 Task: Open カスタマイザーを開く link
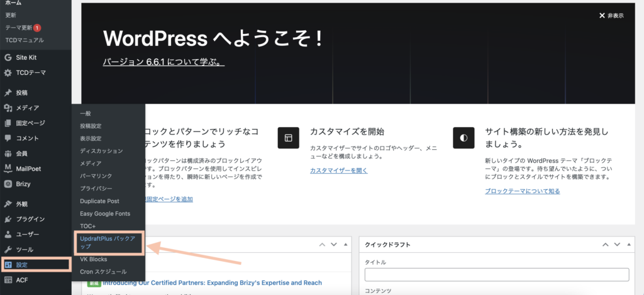pos(339,170)
